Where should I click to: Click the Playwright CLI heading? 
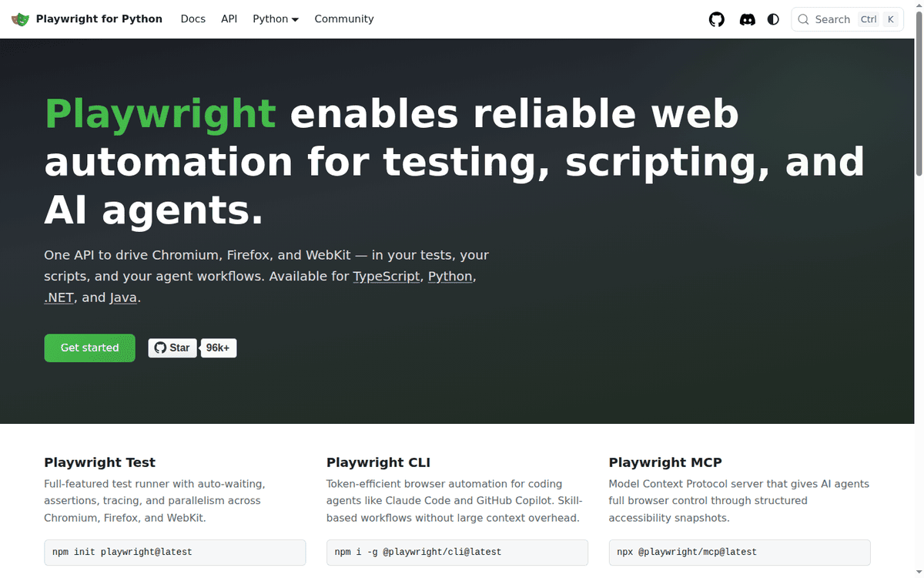[x=379, y=462]
